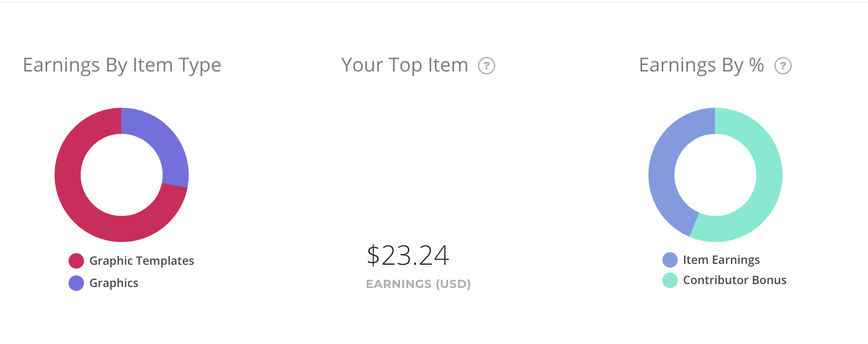Click hollow center of item type donut
The height and width of the screenshot is (344, 868).
122,175
